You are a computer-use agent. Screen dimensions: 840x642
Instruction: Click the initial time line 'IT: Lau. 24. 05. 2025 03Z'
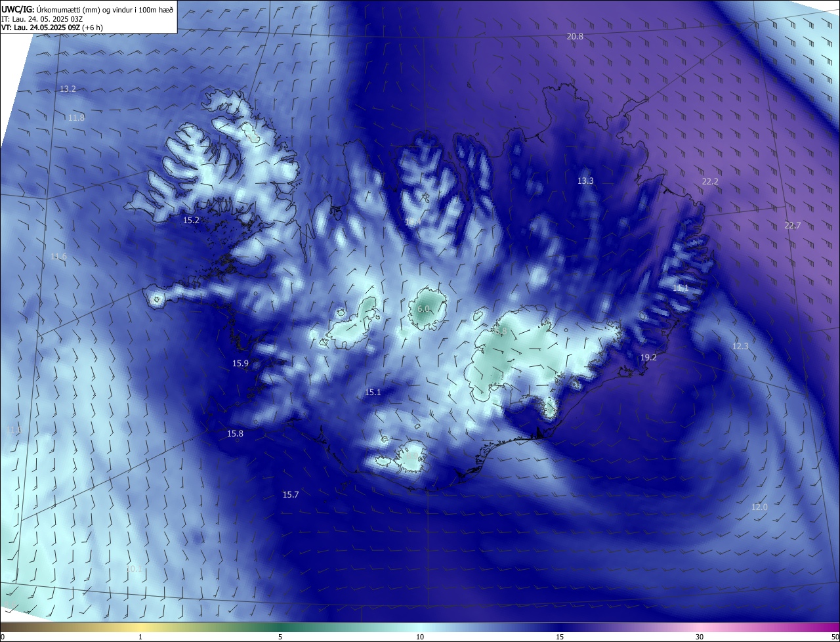42,19
